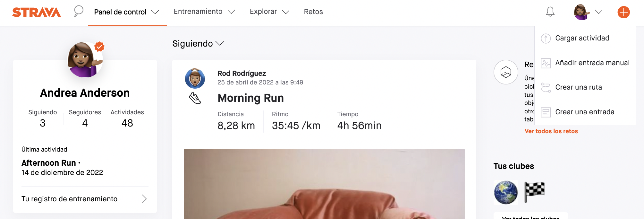This screenshot has height=219, width=644.
Task: View the Actividades count of 48
Action: click(x=127, y=123)
